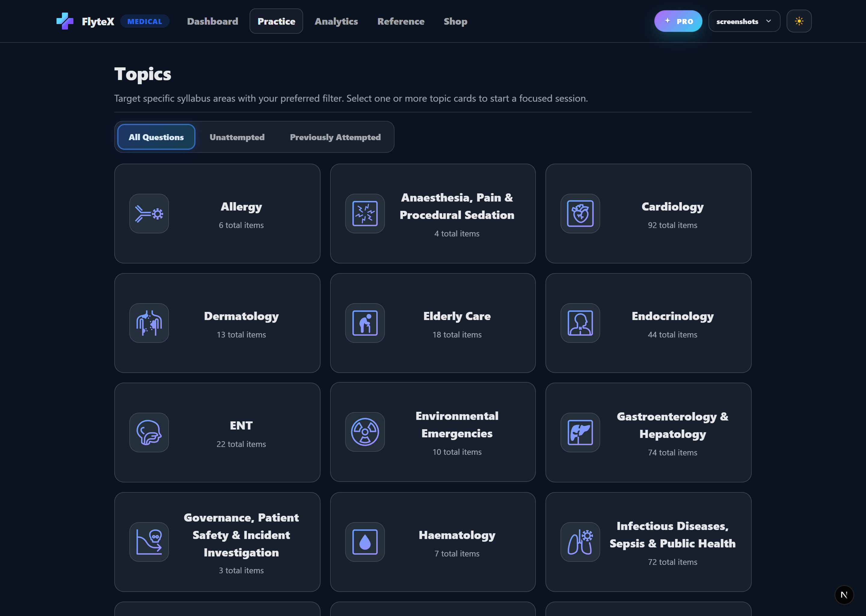Select the Unattempted filter
This screenshot has width=866, height=616.
click(x=237, y=137)
